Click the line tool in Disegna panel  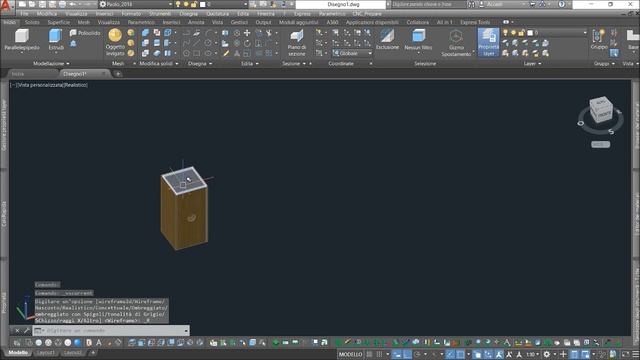coord(197,43)
